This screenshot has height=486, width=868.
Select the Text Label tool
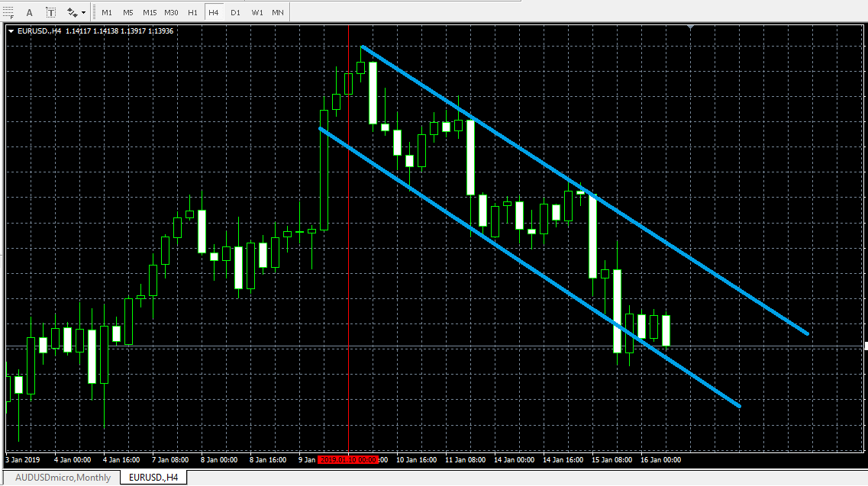pyautogui.click(x=50, y=13)
